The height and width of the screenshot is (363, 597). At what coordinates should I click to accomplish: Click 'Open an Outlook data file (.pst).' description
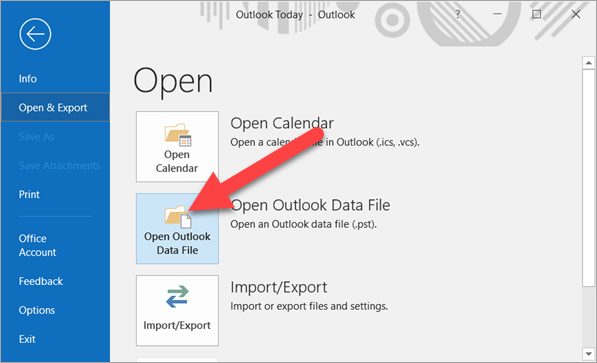tap(303, 224)
